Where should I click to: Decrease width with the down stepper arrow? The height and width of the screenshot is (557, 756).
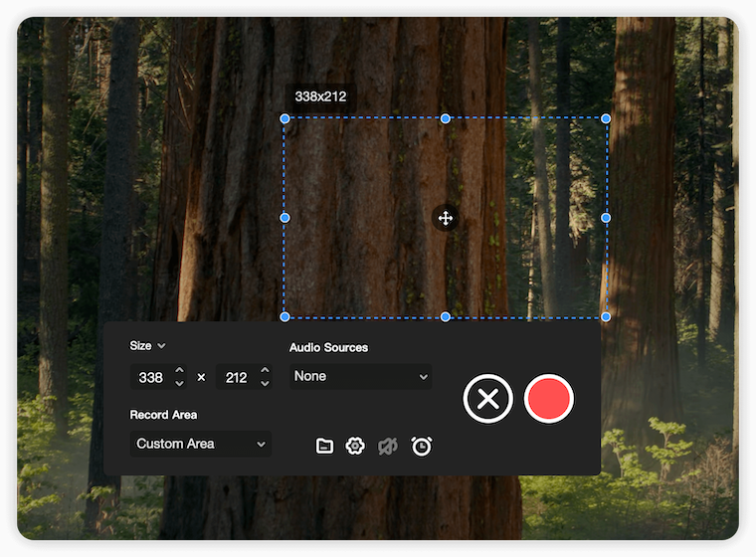coord(179,384)
